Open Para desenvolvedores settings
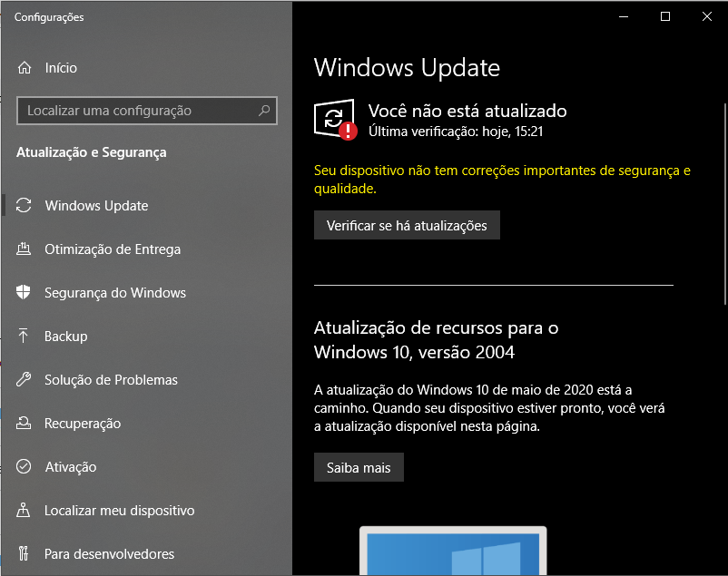 pyautogui.click(x=147, y=553)
